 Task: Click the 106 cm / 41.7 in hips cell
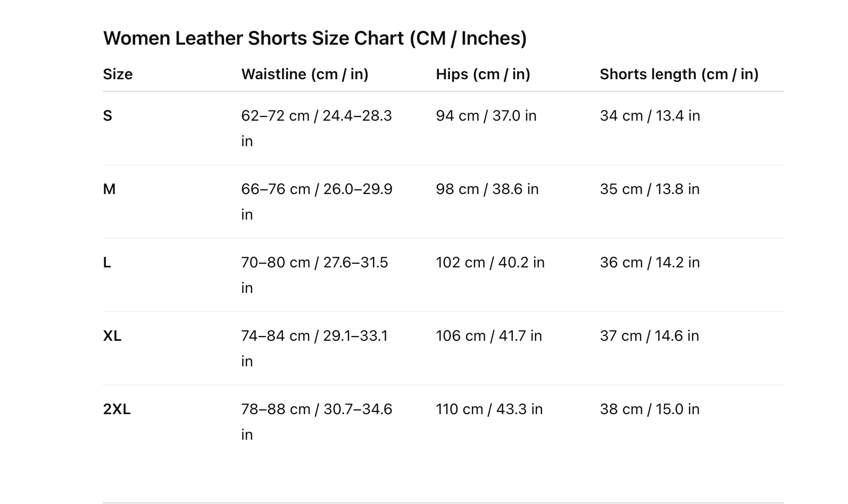pos(488,336)
